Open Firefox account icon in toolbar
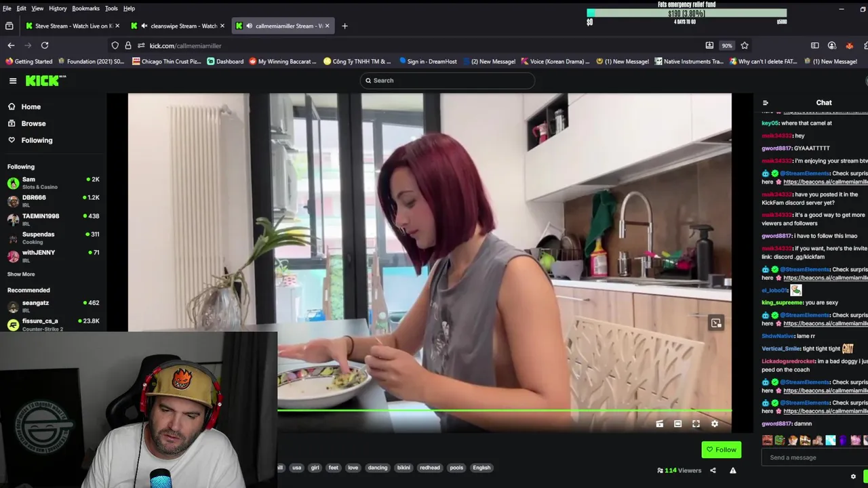This screenshot has width=868, height=488. click(832, 45)
